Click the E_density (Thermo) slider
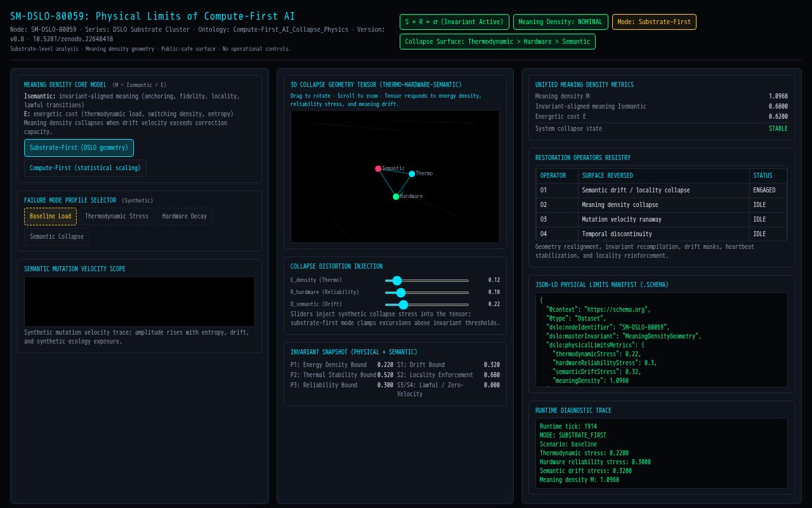812x508 pixels. [427, 280]
